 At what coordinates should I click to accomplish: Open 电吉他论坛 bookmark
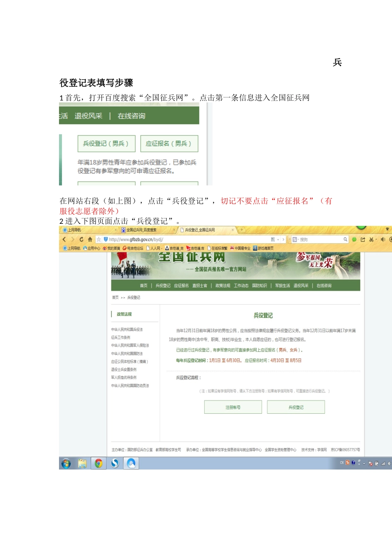click(133, 248)
